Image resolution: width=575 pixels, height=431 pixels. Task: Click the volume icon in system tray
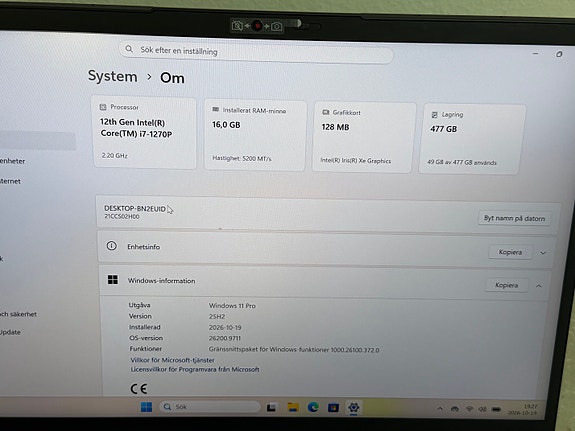[x=482, y=409]
